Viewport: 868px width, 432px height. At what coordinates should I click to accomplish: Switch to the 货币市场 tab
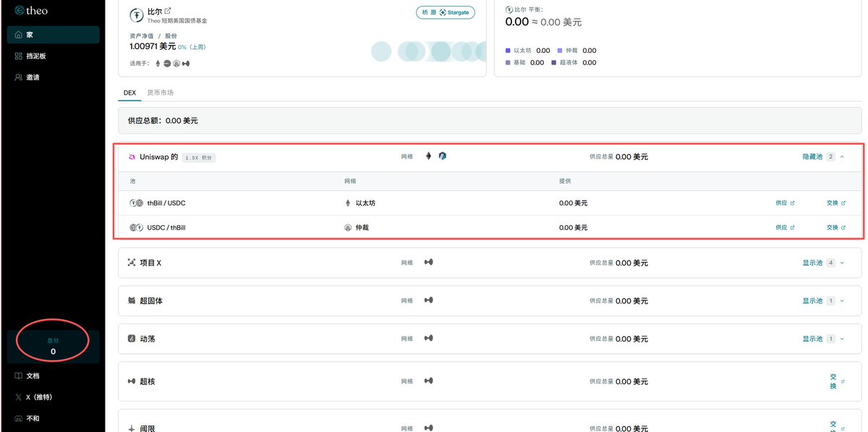(161, 93)
